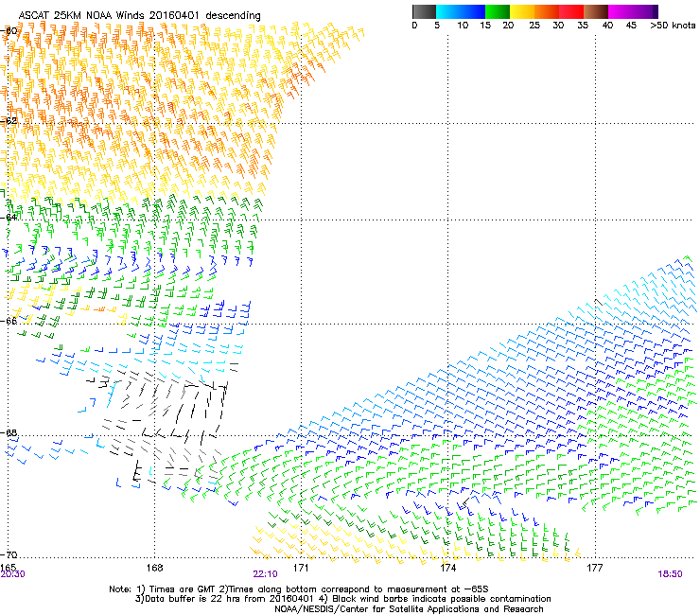Click the "-60" latitude axis label

click(9, 31)
